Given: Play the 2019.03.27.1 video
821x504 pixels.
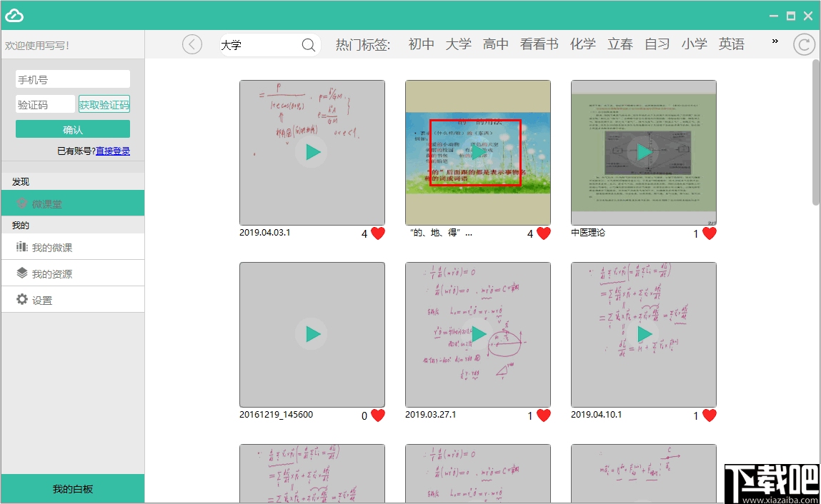Looking at the screenshot, I should [x=478, y=334].
